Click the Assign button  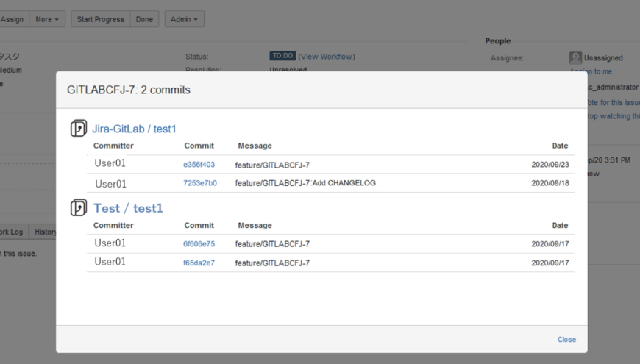tap(13, 19)
